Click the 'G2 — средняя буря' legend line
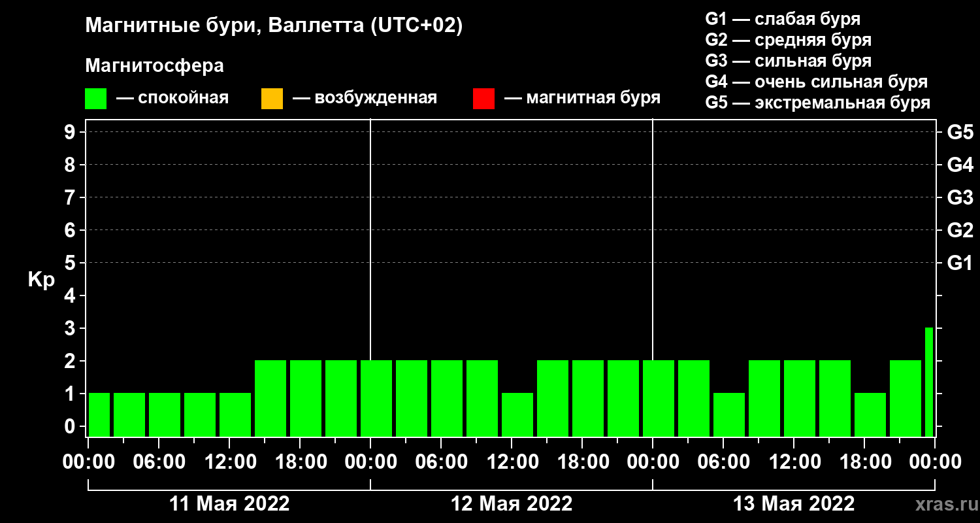 click(x=789, y=40)
